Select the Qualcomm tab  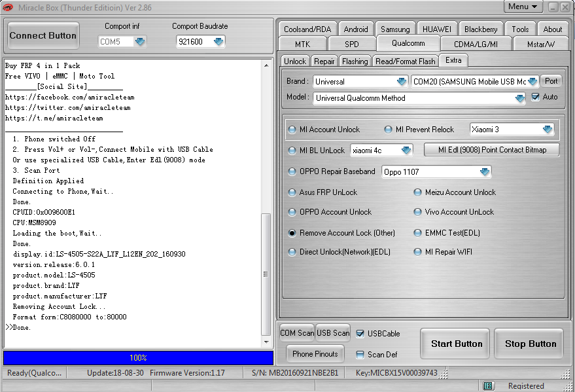point(408,43)
